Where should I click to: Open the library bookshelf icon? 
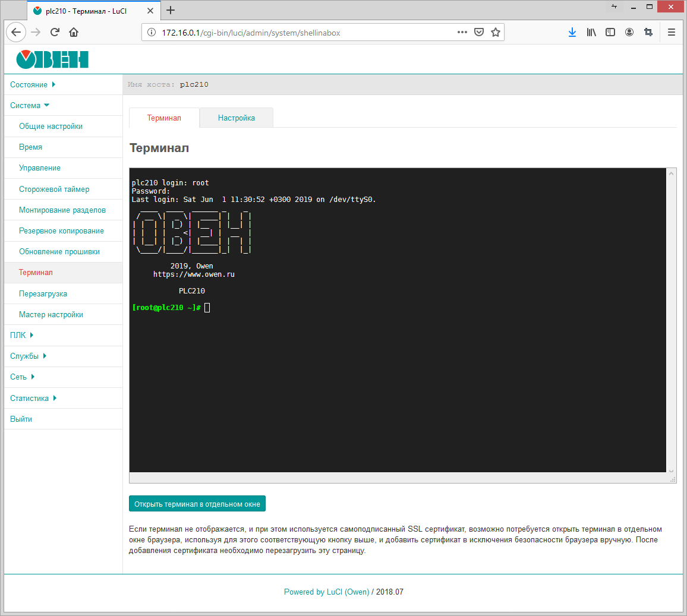591,33
